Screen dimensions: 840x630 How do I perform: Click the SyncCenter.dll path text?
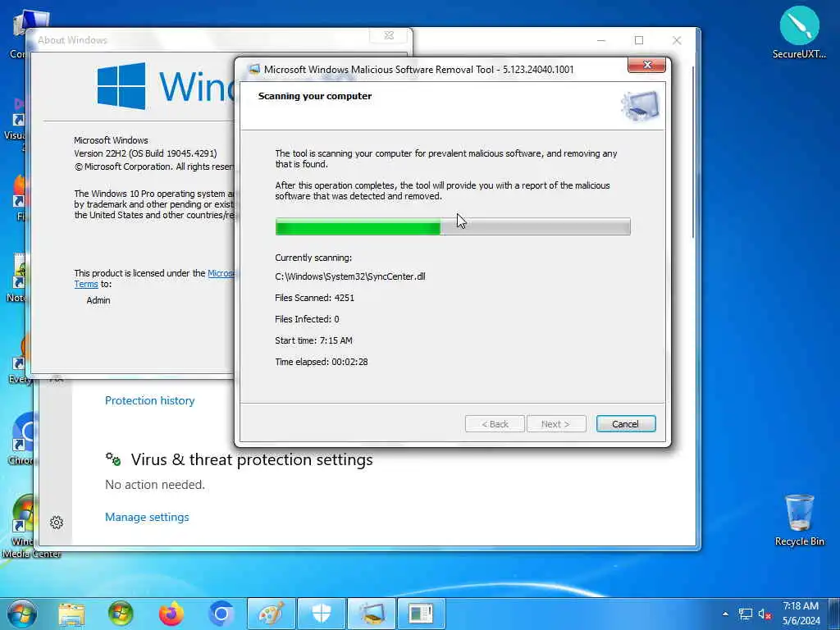click(349, 276)
